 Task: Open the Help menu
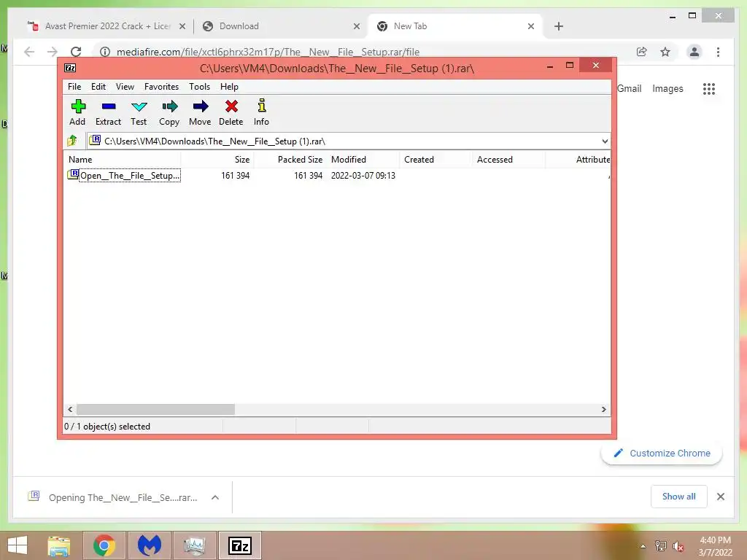[x=229, y=87]
